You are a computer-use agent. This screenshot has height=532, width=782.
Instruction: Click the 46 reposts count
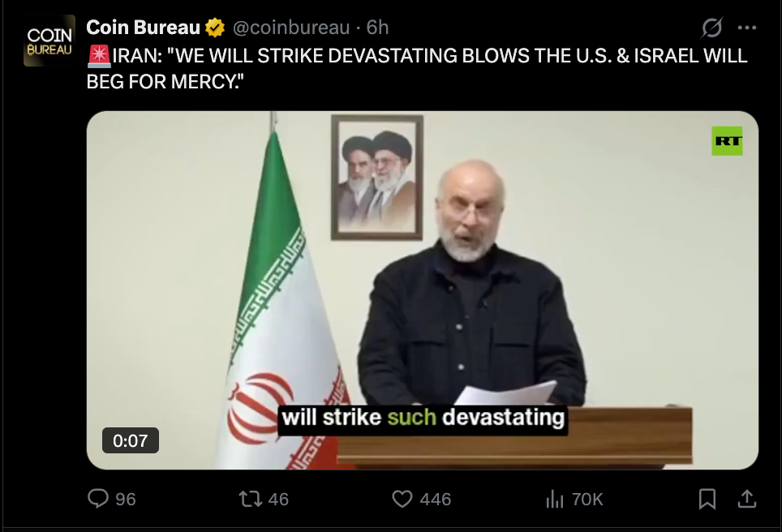coord(278,499)
